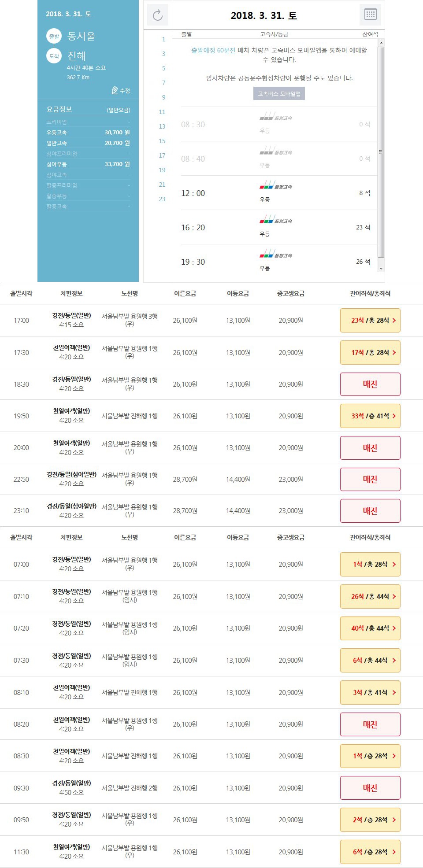The height and width of the screenshot is (868, 423).
Task: Select the 16:20 bus with 23 seats
Action: (x=275, y=227)
